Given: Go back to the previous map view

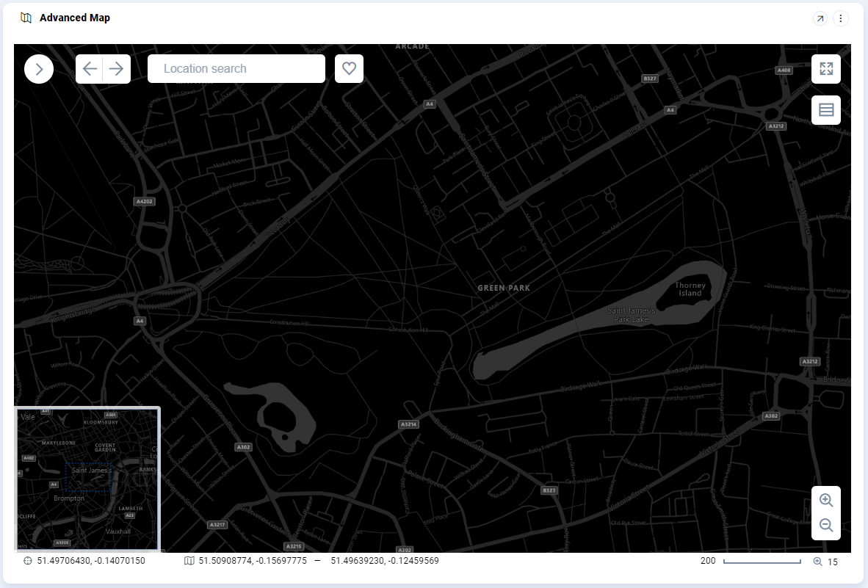Looking at the screenshot, I should coord(90,69).
